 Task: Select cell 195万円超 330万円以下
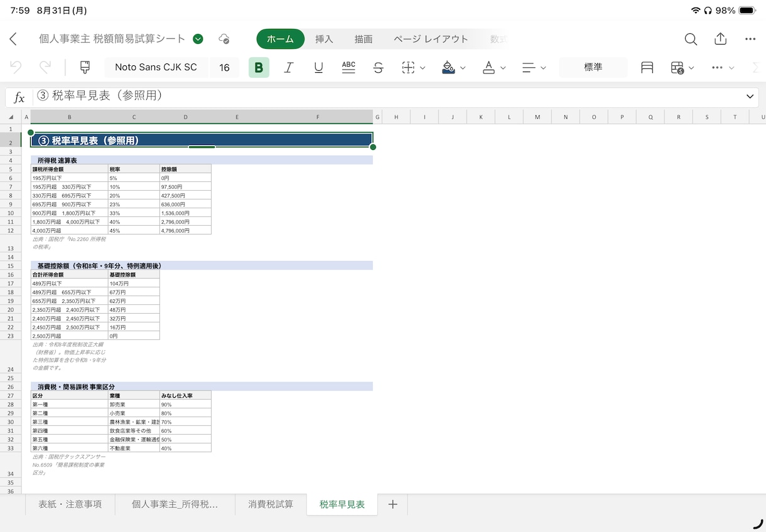point(69,187)
